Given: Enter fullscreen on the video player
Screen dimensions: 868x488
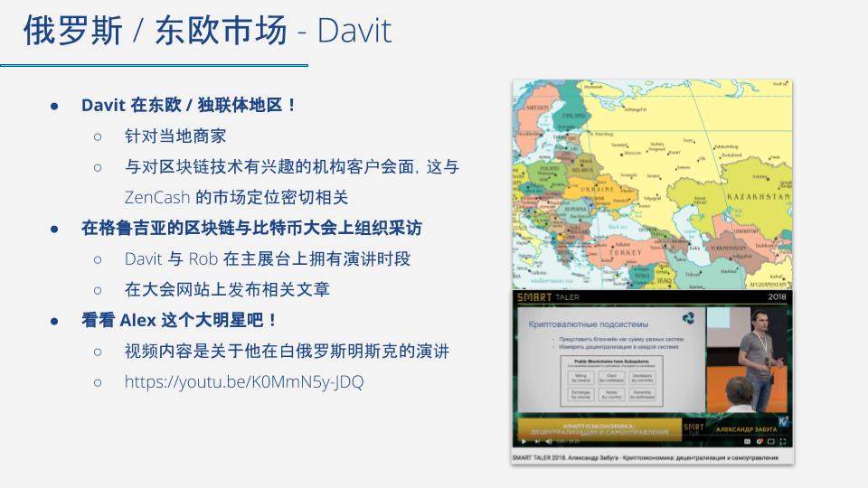Looking at the screenshot, I should tap(782, 441).
